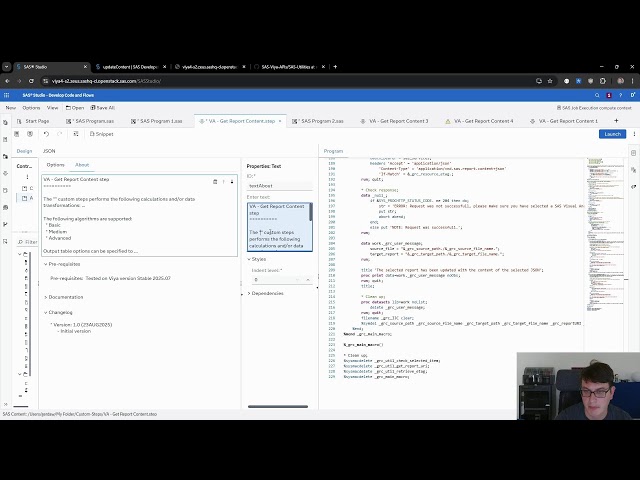Click the ID field containing textAbout
Image resolution: width=640 pixels, height=480 pixels.
tap(280, 186)
